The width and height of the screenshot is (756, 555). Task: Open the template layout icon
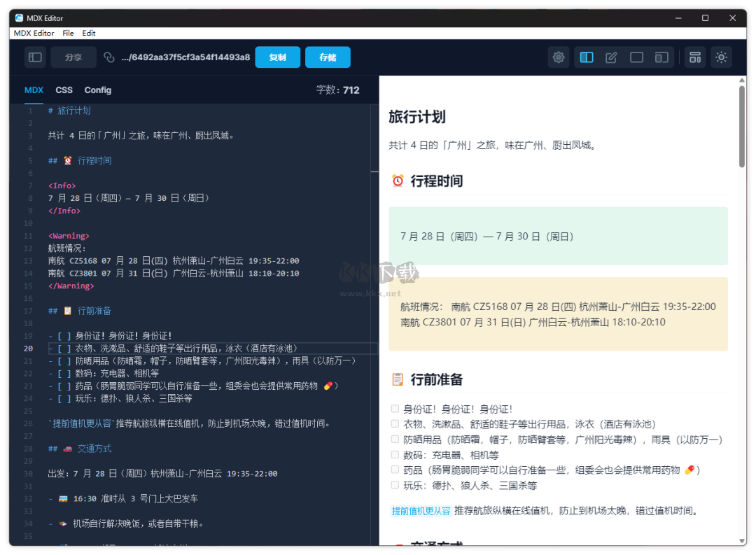[x=695, y=57]
